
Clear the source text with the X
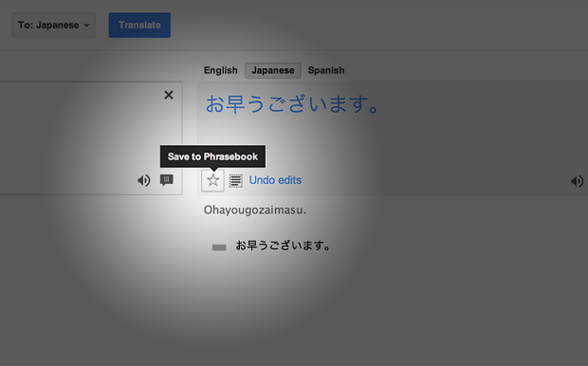169,95
